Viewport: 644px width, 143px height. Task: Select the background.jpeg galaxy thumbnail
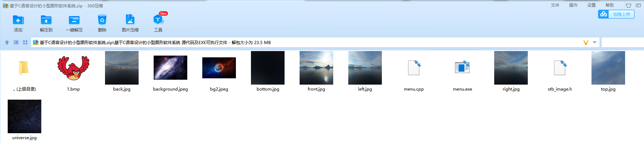[x=170, y=68]
